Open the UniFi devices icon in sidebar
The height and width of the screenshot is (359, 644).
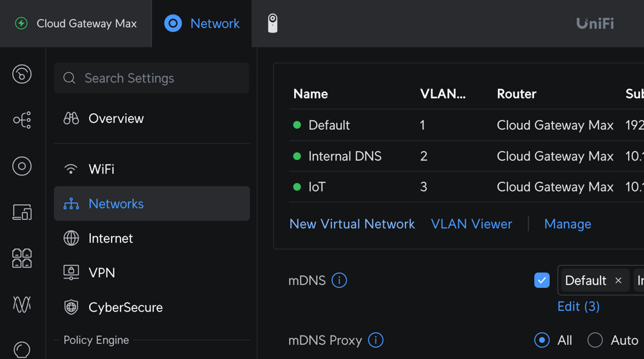pyautogui.click(x=22, y=166)
